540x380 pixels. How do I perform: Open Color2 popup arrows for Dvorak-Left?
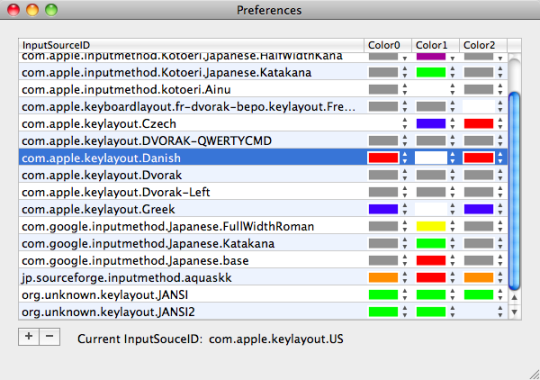pyautogui.click(x=500, y=192)
